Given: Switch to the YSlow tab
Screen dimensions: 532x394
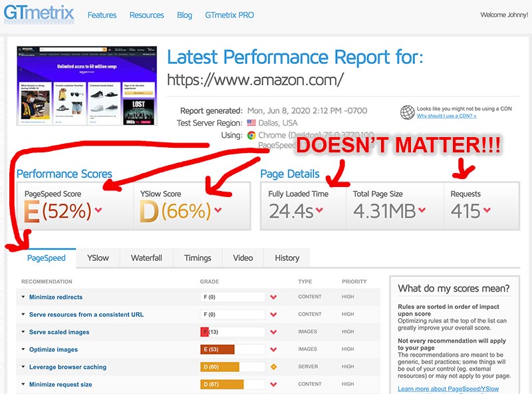Looking at the screenshot, I should [x=98, y=258].
